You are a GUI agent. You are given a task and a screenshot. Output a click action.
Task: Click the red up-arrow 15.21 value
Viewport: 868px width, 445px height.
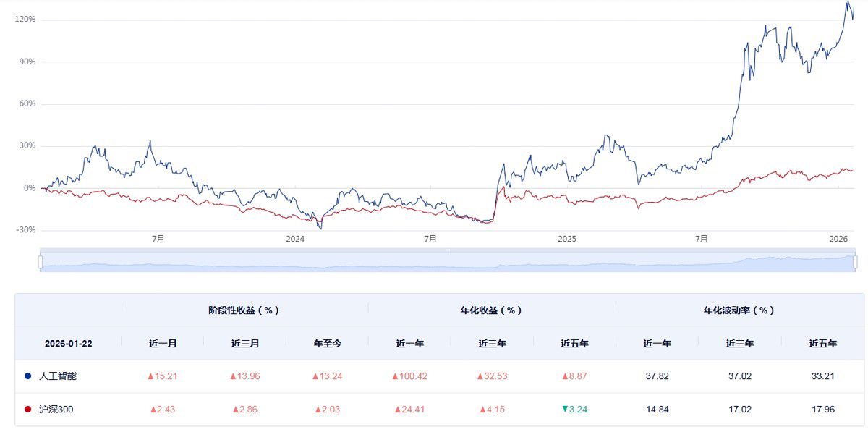(162, 376)
